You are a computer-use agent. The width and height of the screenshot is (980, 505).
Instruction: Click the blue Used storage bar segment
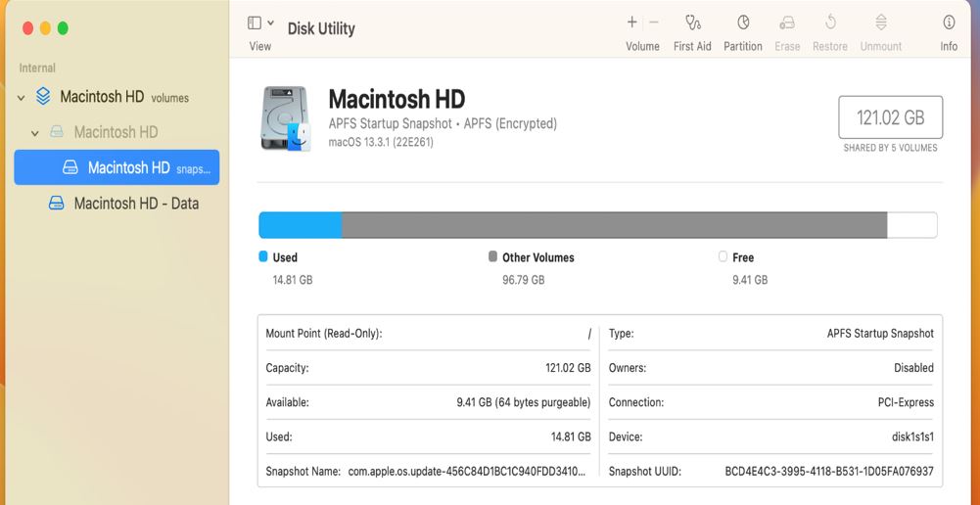300,225
